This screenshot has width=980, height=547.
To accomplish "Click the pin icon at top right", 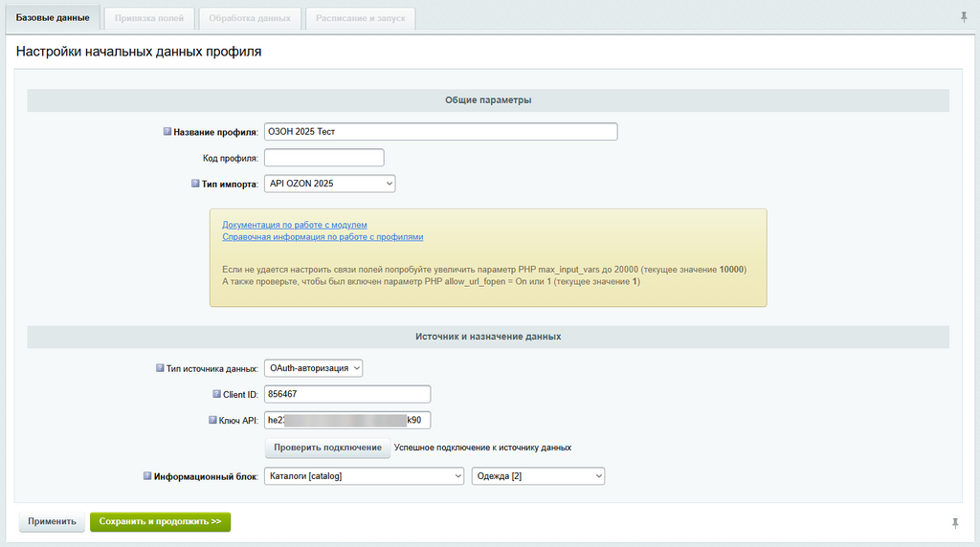I will point(963,17).
